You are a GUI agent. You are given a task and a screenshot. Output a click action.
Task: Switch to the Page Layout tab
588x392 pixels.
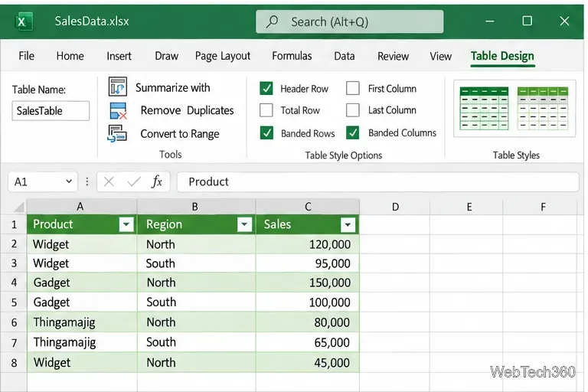[x=222, y=56]
